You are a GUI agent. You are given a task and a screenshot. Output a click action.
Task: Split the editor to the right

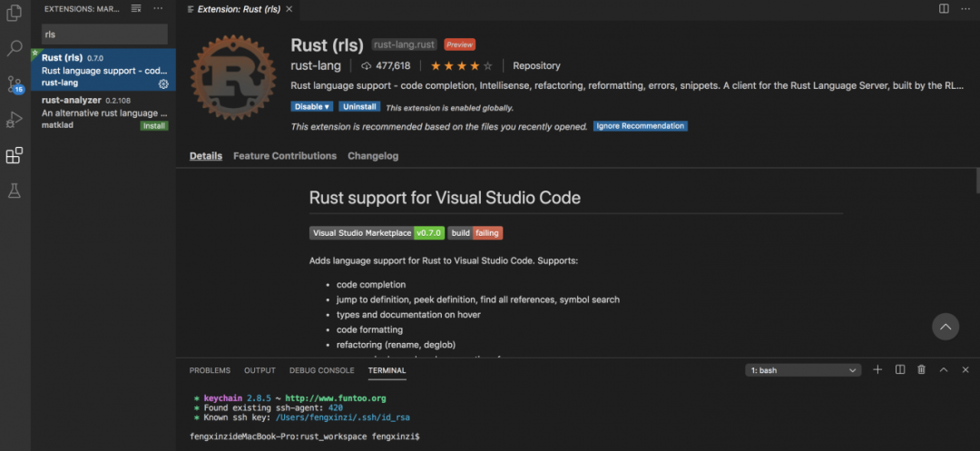click(x=944, y=9)
